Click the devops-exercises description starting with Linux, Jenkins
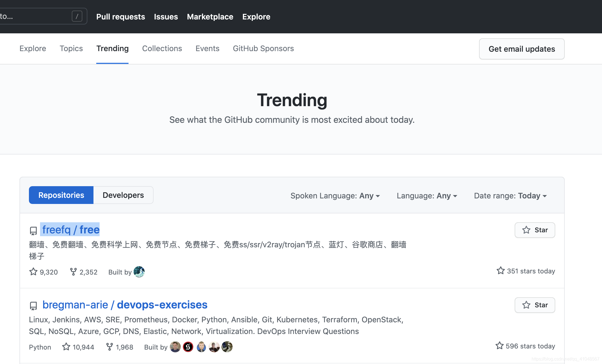 [x=216, y=325]
